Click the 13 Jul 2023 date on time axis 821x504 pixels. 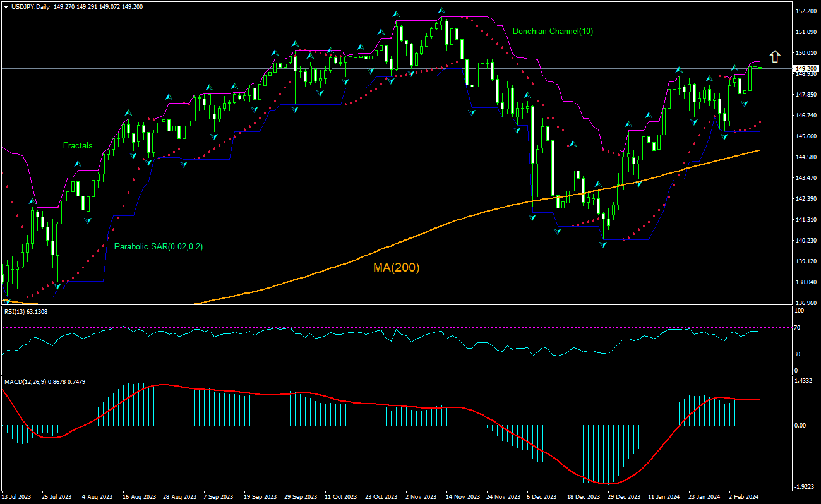(x=17, y=497)
